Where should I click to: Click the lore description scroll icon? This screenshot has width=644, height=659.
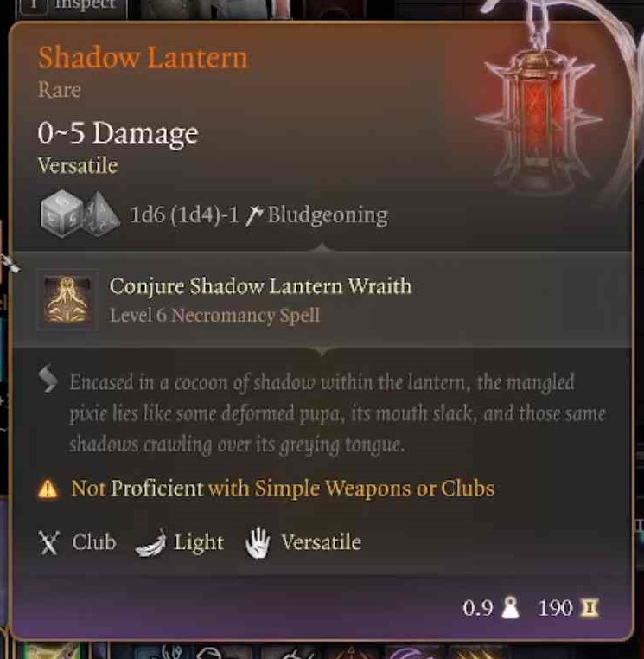48,379
